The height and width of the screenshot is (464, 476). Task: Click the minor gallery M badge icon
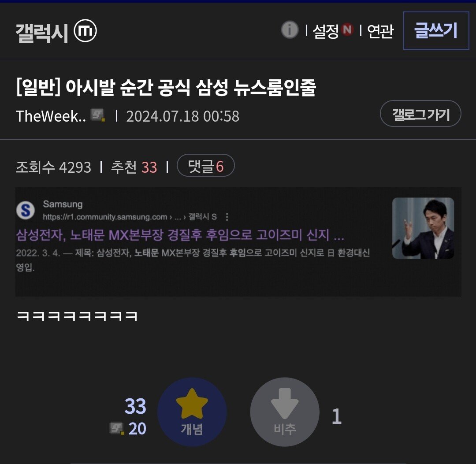coord(86,31)
